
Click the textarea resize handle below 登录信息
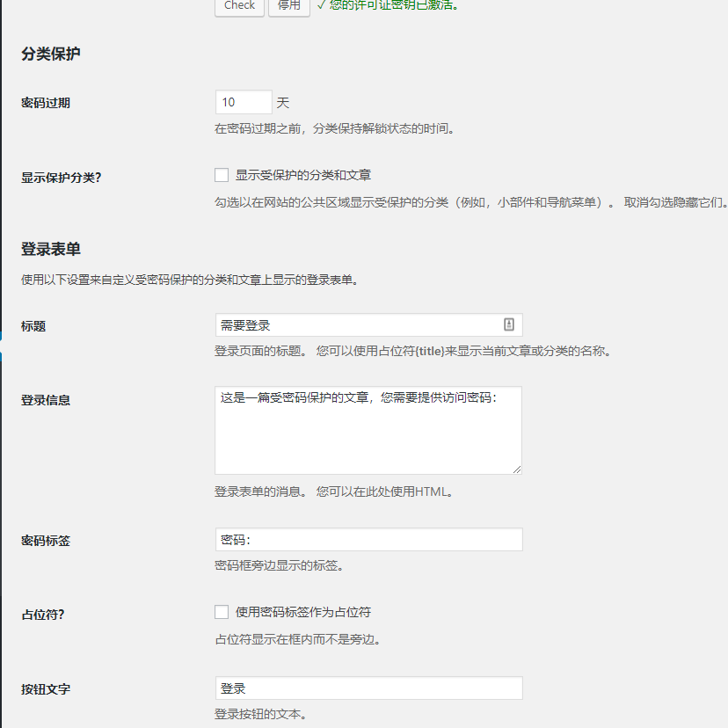(517, 470)
